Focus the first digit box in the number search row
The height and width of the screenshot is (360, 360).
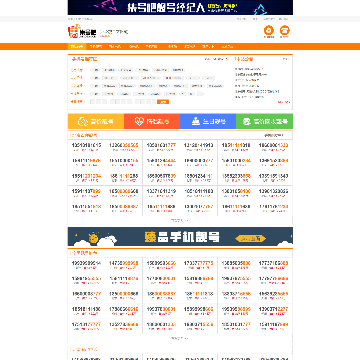(92, 102)
